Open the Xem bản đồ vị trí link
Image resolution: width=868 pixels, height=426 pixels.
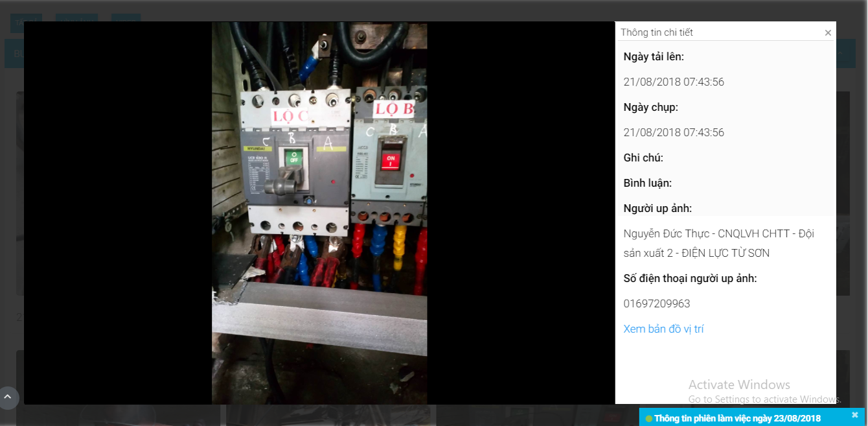click(663, 329)
